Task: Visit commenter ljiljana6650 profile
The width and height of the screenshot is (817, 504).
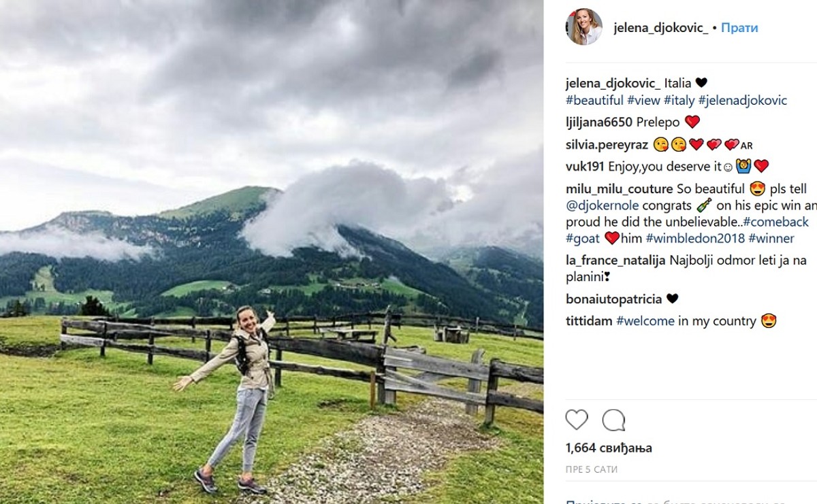Action: click(599, 122)
